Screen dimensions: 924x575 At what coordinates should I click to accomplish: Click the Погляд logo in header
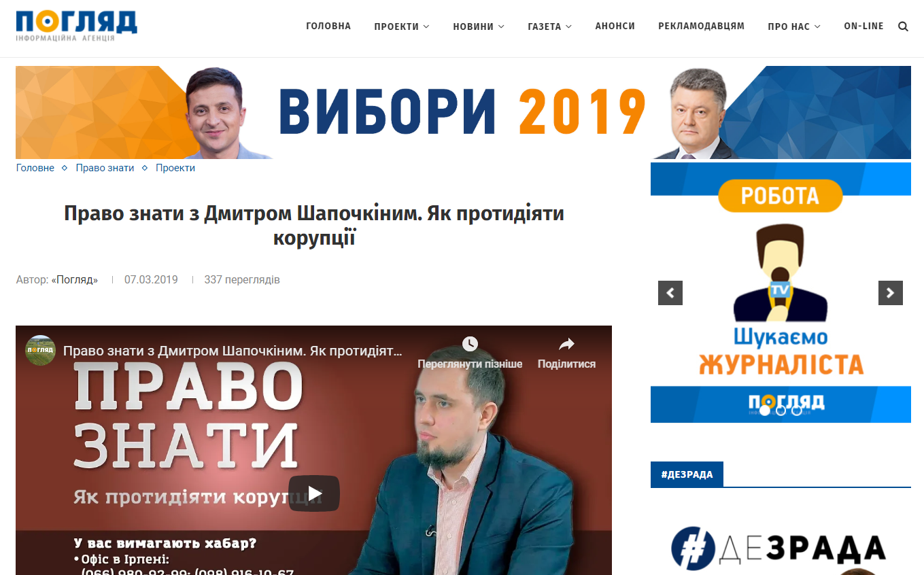[x=76, y=26]
